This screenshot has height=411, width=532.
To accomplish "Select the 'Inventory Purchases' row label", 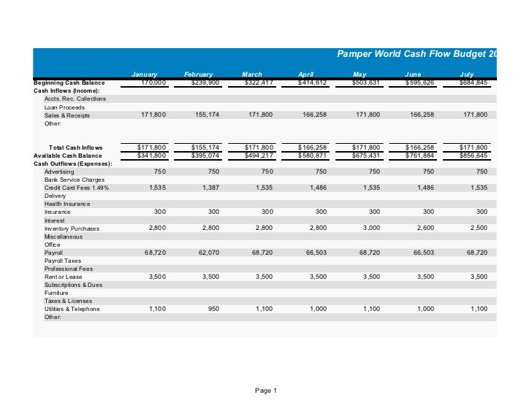I will click(72, 228).
